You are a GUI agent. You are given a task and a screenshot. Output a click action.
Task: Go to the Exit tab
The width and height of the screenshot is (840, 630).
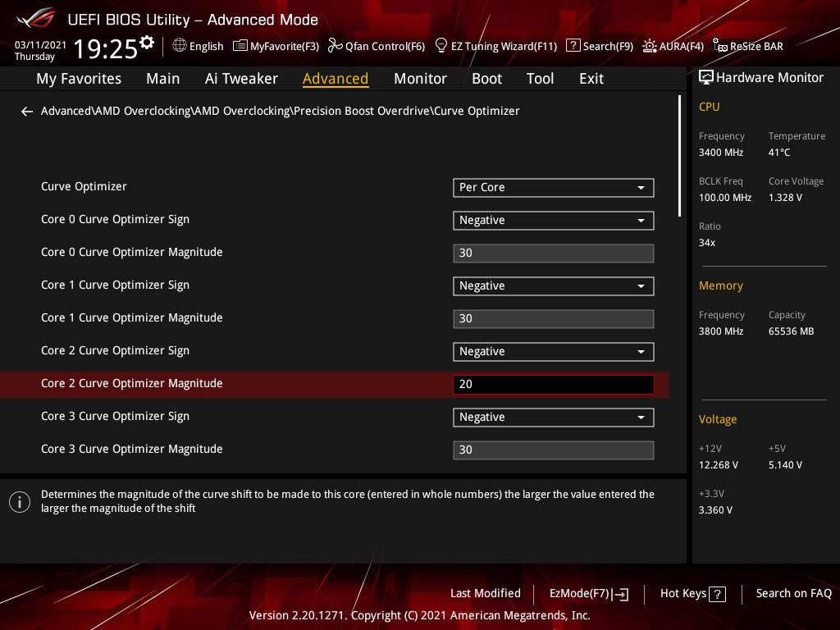pyautogui.click(x=591, y=79)
